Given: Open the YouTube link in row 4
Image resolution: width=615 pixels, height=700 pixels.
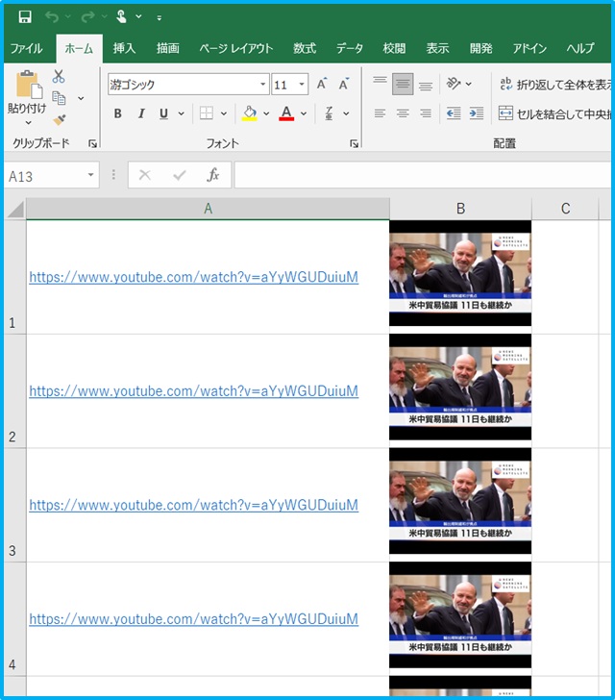Looking at the screenshot, I should pyautogui.click(x=194, y=619).
